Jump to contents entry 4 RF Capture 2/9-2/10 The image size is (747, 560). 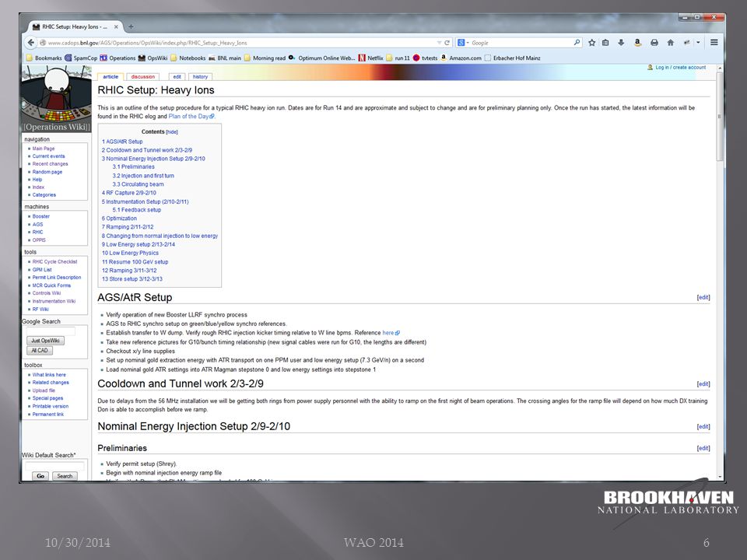[128, 193]
